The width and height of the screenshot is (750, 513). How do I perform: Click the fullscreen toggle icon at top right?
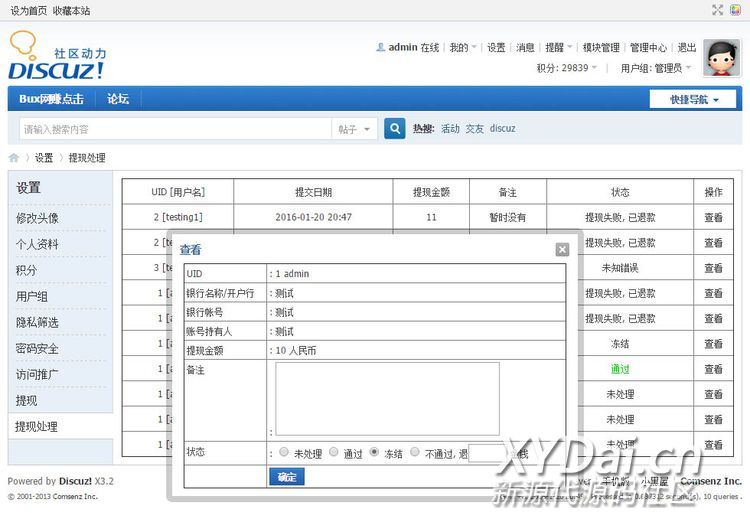[718, 10]
